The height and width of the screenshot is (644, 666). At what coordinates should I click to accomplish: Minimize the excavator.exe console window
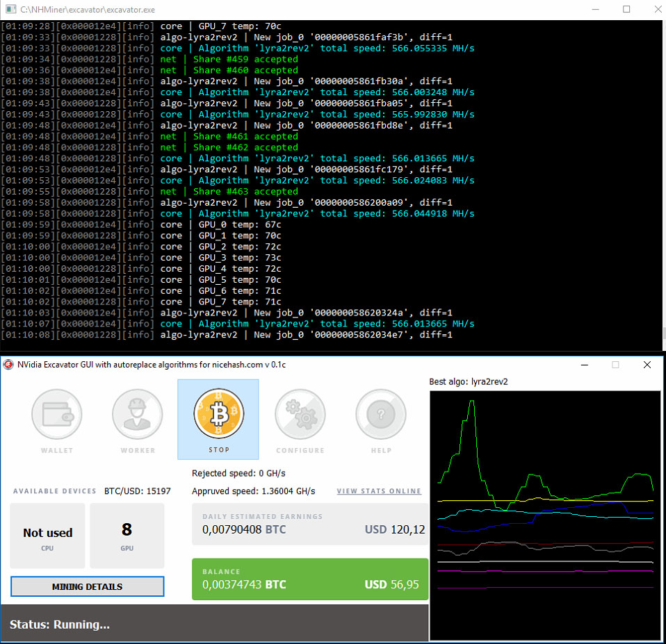(x=596, y=9)
